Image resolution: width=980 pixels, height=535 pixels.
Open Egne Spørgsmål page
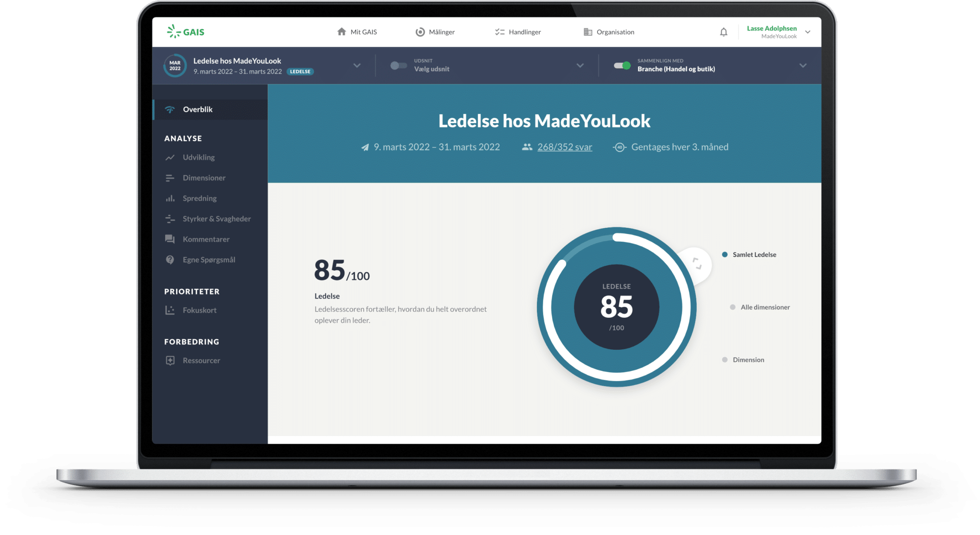210,260
